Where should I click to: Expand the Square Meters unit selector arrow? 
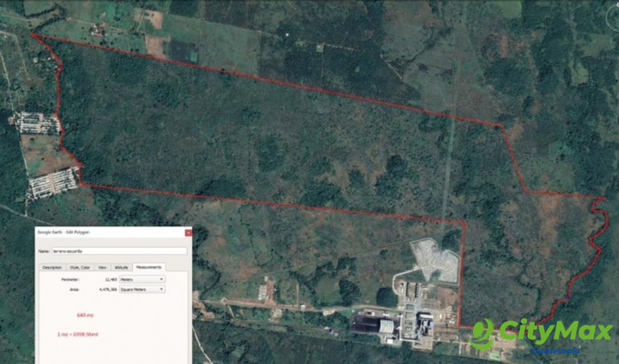click(x=162, y=289)
